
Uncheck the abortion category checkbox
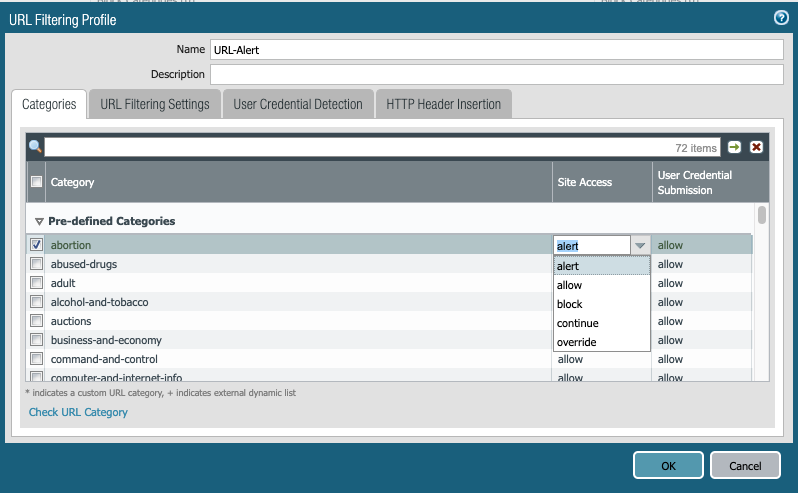[x=37, y=245]
